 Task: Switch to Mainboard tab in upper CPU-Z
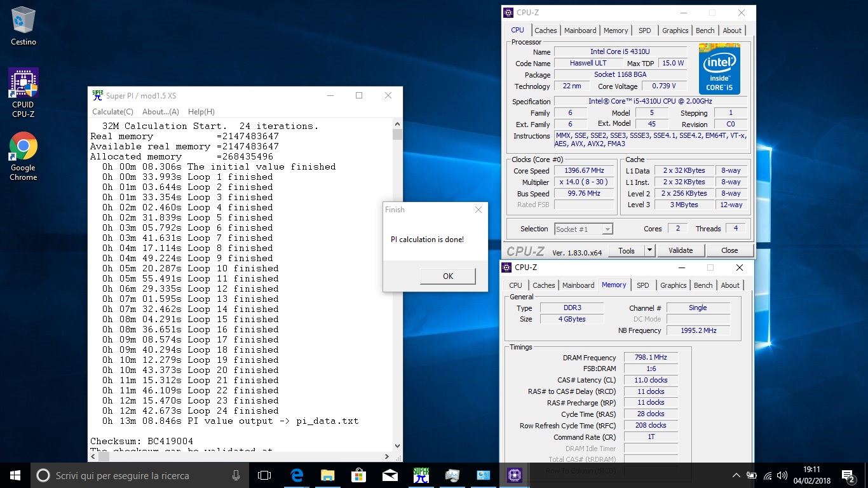coord(580,30)
